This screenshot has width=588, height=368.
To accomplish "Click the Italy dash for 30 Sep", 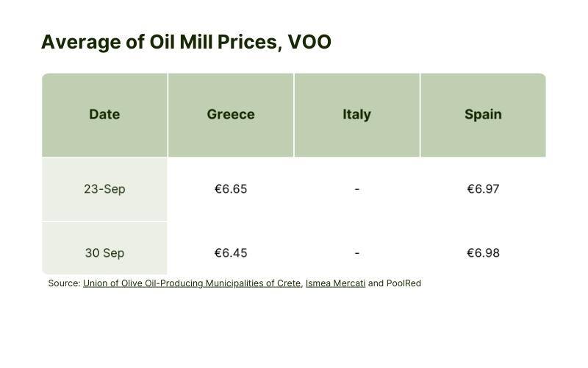I will 357,253.
